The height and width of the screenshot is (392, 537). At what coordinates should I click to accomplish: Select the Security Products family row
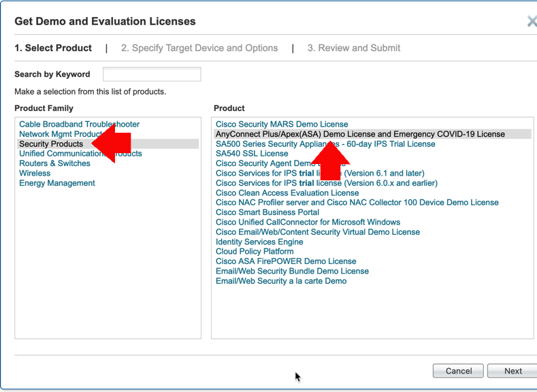pos(108,144)
